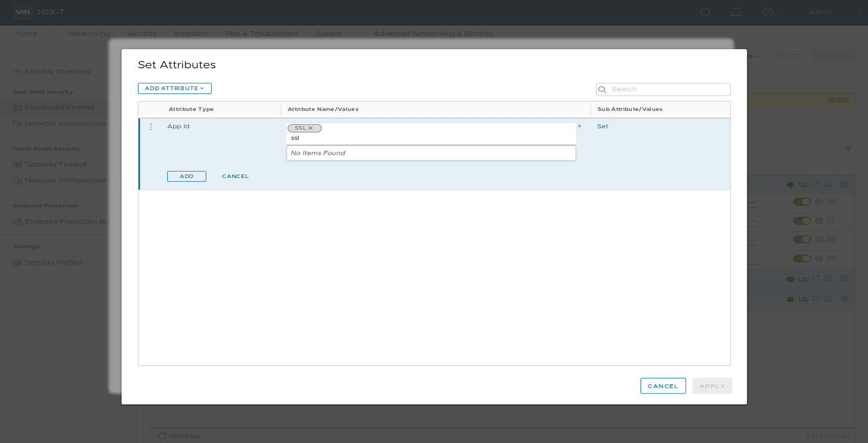
Task: Open Security Profiles under Settings
Action: 54,263
